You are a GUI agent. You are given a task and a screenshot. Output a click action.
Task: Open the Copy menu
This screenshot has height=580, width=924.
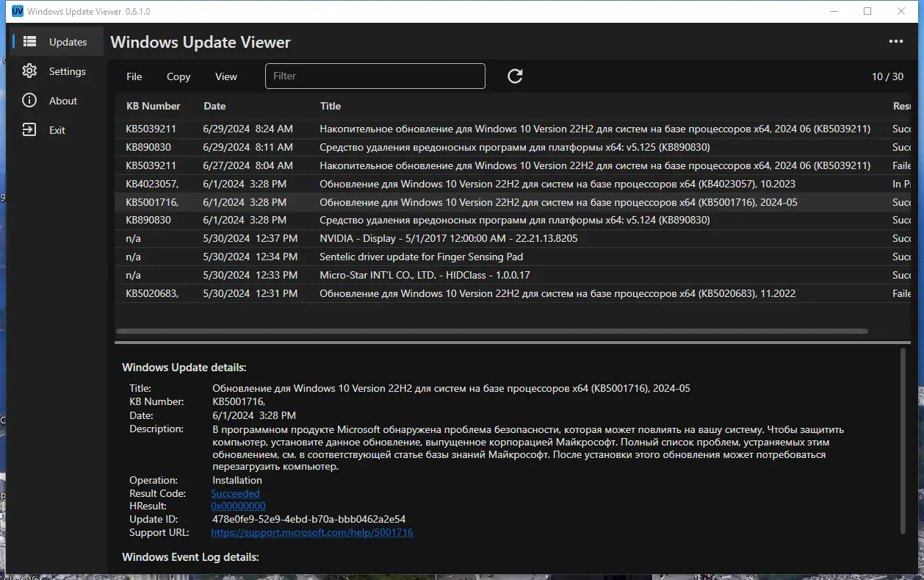pyautogui.click(x=178, y=76)
